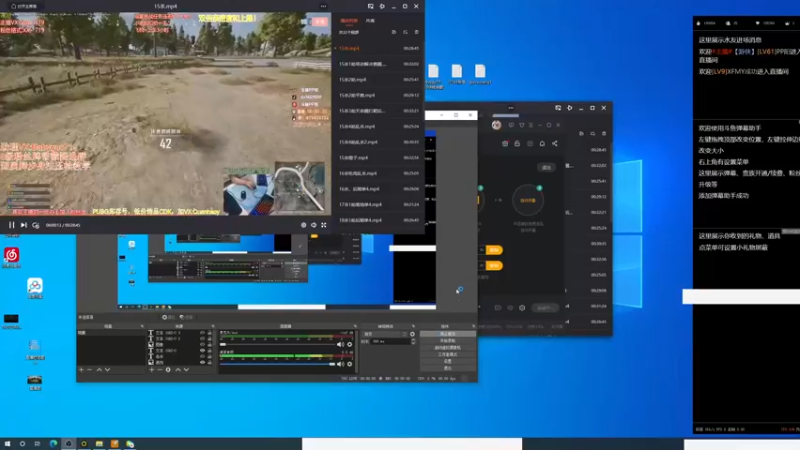This screenshot has height=450, width=800.
Task: Adjust the first mixer channel volume slider
Action: click(278, 344)
